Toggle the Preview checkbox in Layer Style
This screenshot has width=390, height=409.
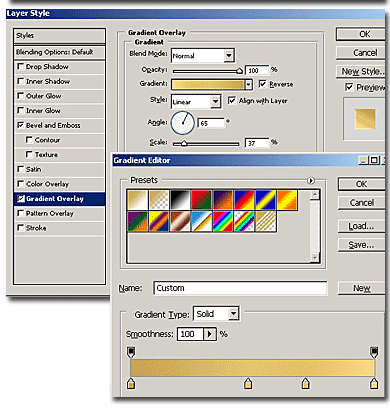(349, 87)
